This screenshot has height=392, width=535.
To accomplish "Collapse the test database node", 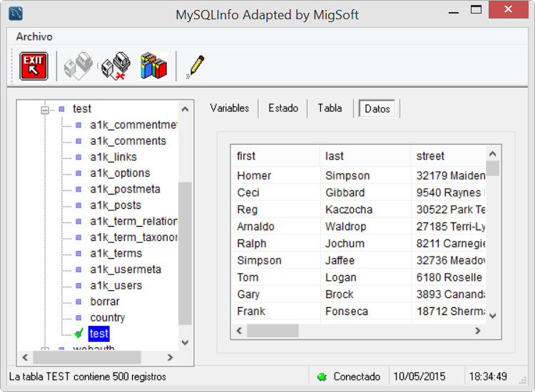I will pyautogui.click(x=45, y=109).
